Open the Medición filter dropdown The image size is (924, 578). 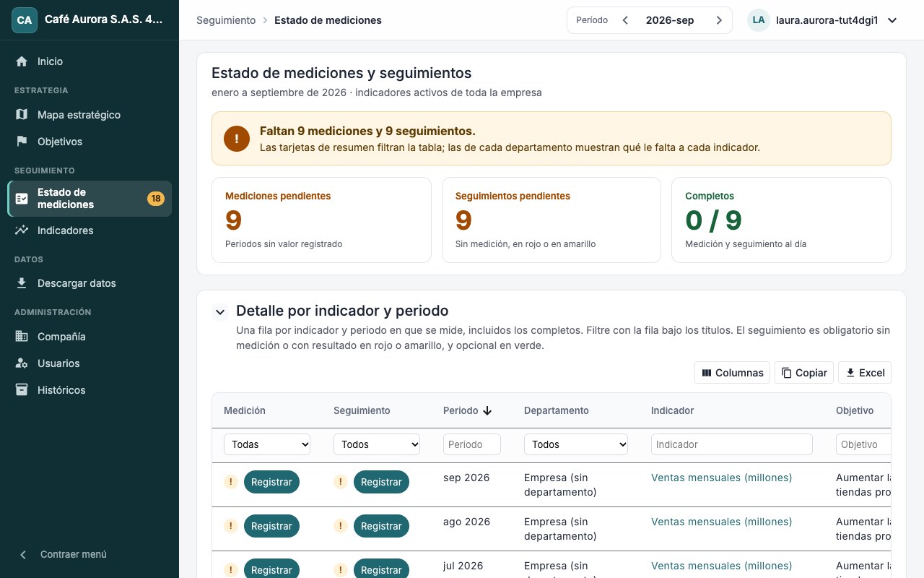click(x=267, y=444)
